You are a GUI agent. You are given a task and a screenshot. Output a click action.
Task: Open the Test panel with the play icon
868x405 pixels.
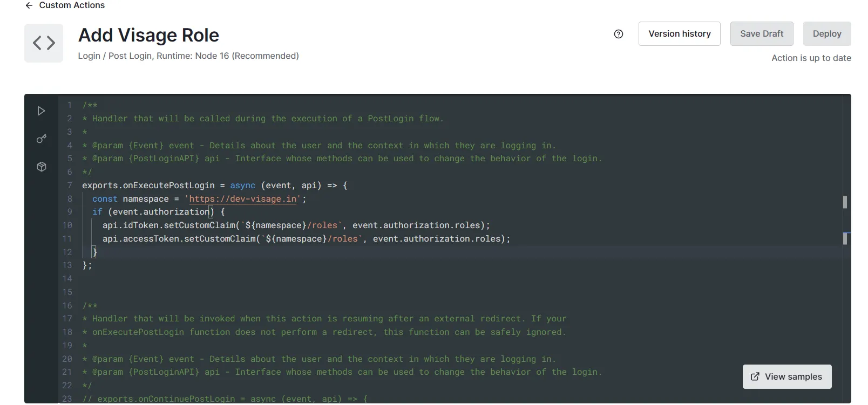pos(41,111)
